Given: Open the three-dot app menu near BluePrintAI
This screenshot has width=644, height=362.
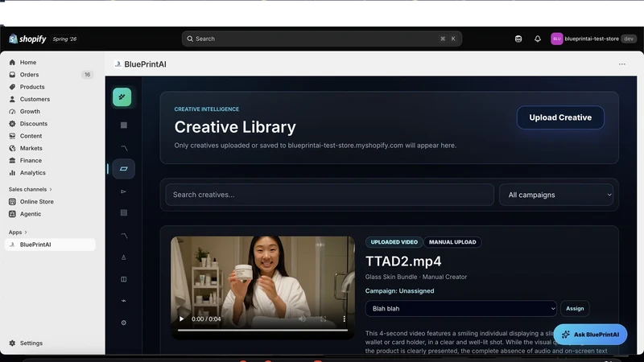Looking at the screenshot, I should point(621,64).
